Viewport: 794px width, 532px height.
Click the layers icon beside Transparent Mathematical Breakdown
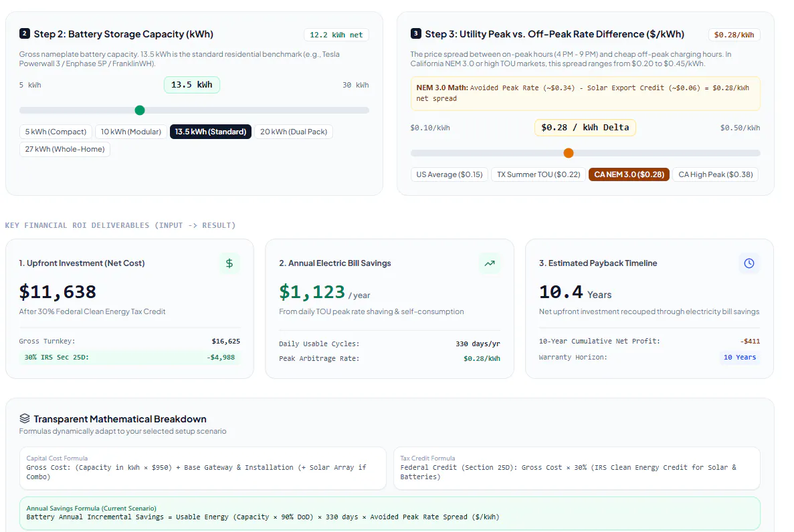25,418
